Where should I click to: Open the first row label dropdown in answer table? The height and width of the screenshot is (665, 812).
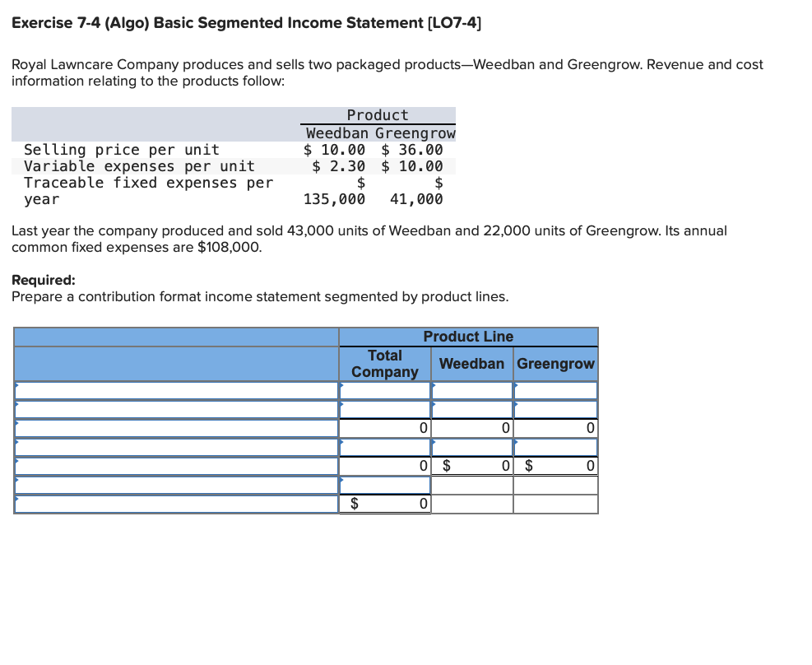177,390
